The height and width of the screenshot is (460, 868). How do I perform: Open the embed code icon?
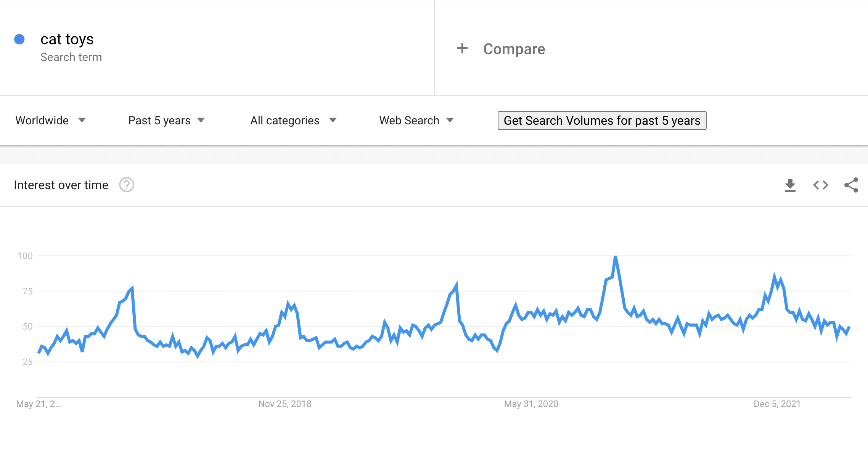821,185
